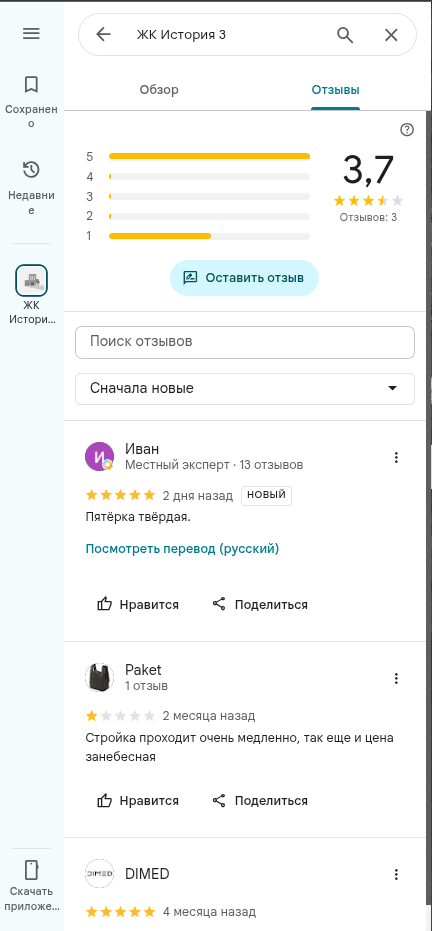Click the Недавние sidebar label
This screenshot has height=931, width=432.
(31, 202)
